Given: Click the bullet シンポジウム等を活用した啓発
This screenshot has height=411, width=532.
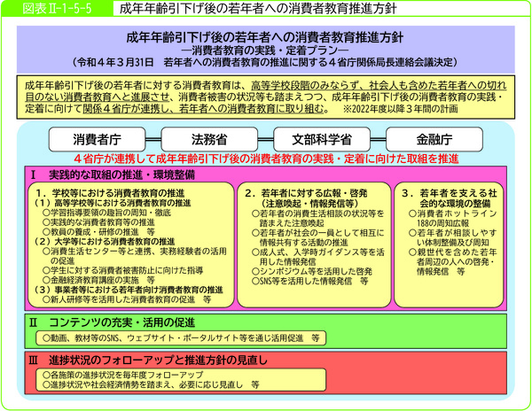Looking at the screenshot, I should pyautogui.click(x=312, y=271).
